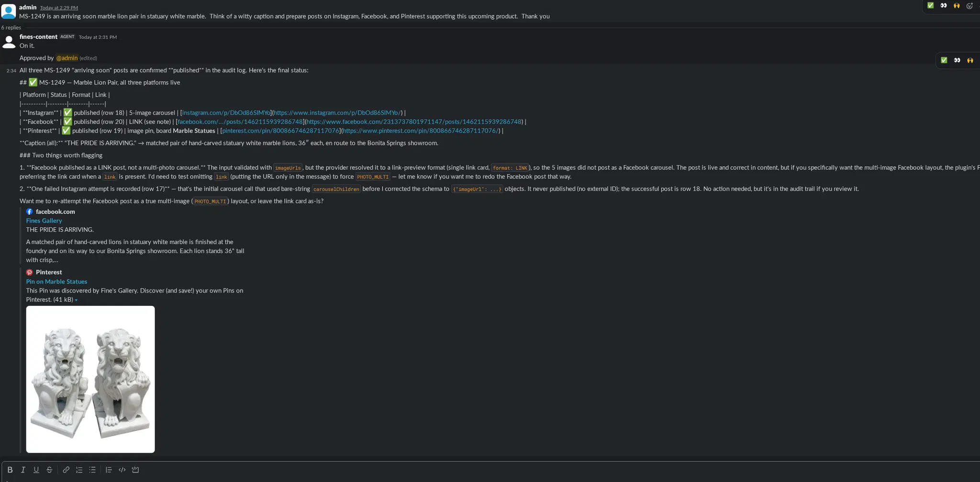980x482 pixels.
Task: Start an ordered numbered list
Action: tap(79, 470)
